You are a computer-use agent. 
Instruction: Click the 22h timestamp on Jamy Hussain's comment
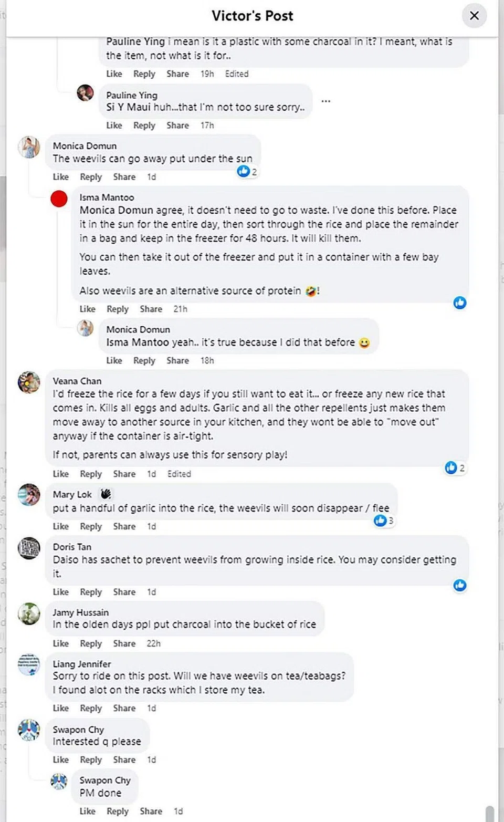[153, 643]
